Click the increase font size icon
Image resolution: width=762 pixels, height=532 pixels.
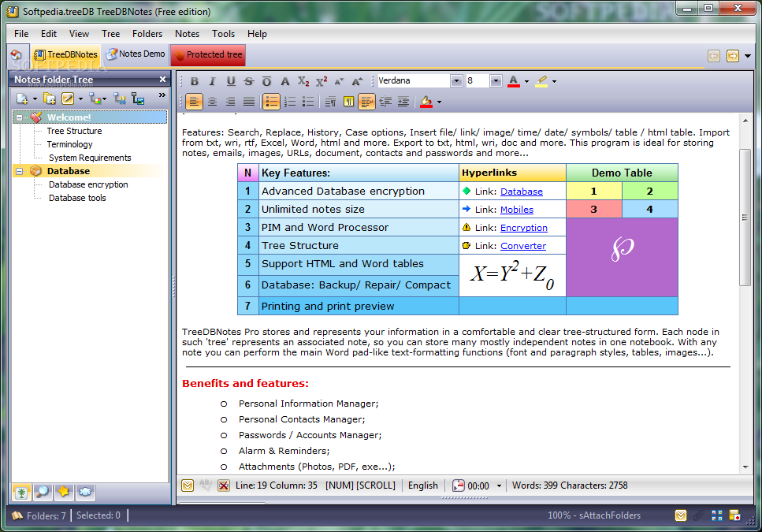[x=357, y=81]
